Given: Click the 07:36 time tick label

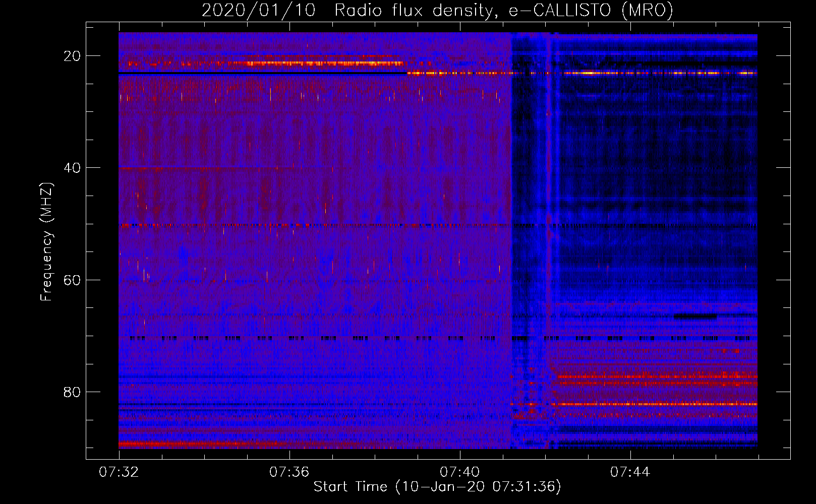Looking at the screenshot, I should click(289, 472).
